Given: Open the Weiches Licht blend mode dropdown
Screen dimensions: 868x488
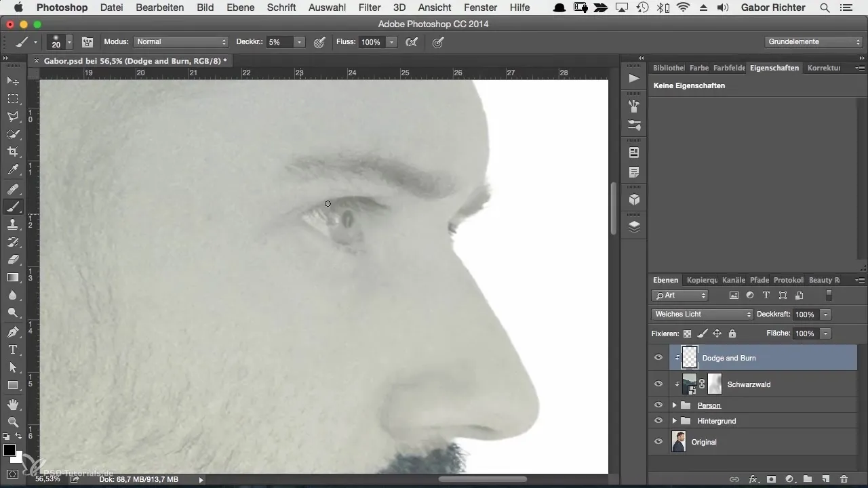Looking at the screenshot, I should [702, 314].
